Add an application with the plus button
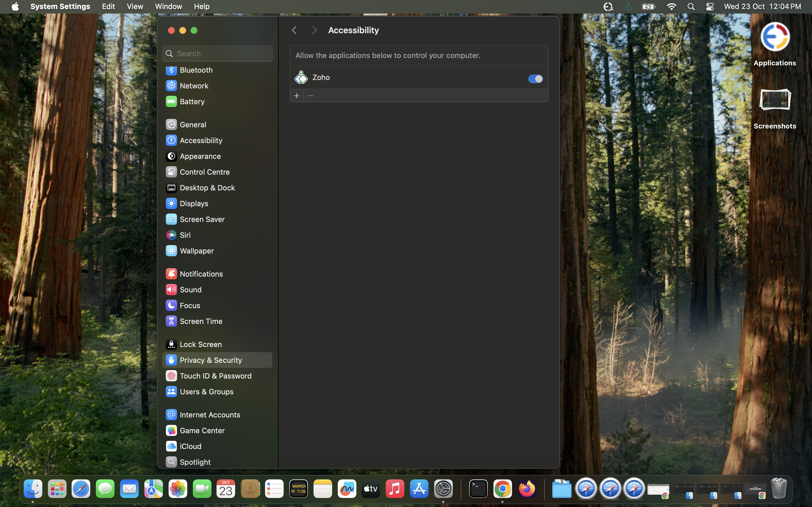 297,95
